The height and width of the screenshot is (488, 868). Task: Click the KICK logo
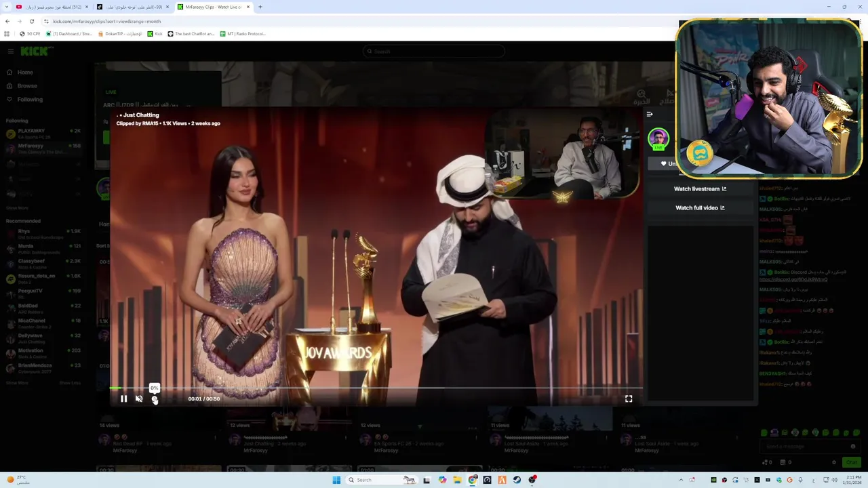(35, 52)
